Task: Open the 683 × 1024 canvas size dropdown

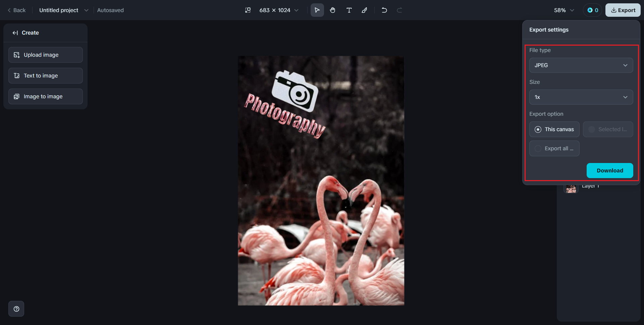Action: (x=279, y=10)
